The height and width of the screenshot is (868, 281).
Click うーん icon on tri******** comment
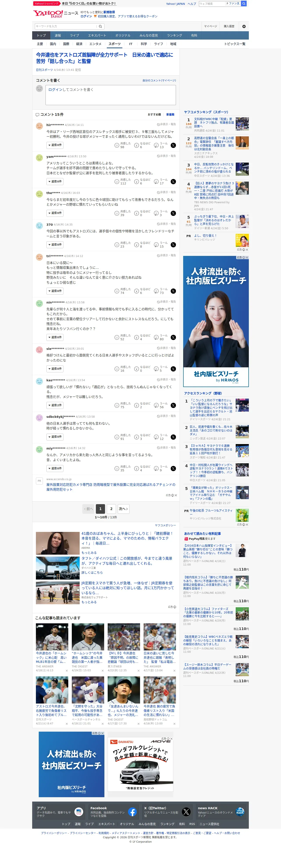[x=156, y=291]
